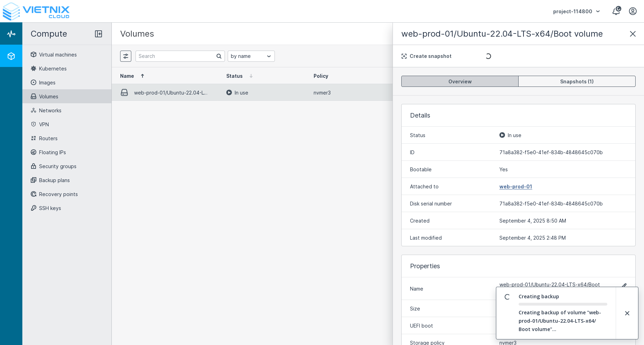Focus the volume Search input field
Screen dimensions: 644x345
click(176, 56)
